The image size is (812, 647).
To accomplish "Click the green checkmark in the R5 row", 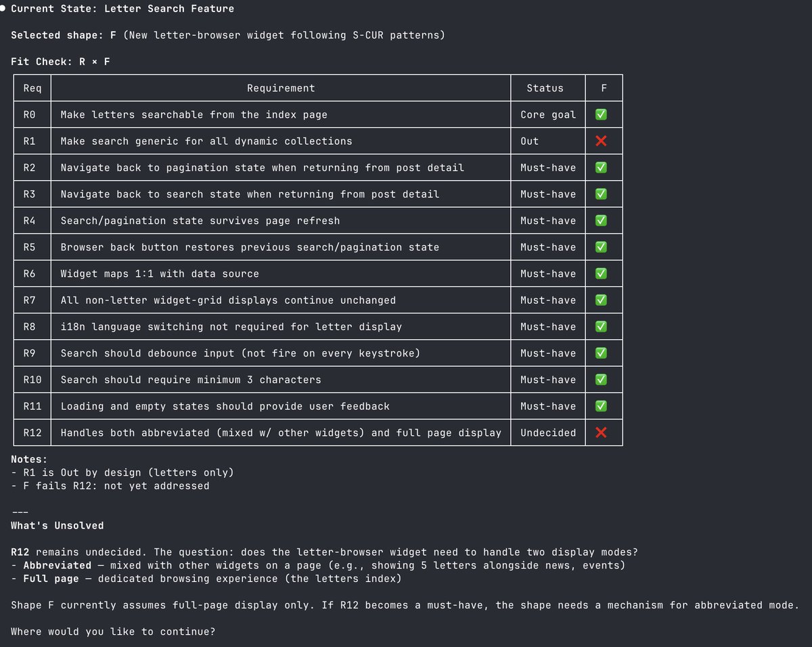I will pos(600,247).
